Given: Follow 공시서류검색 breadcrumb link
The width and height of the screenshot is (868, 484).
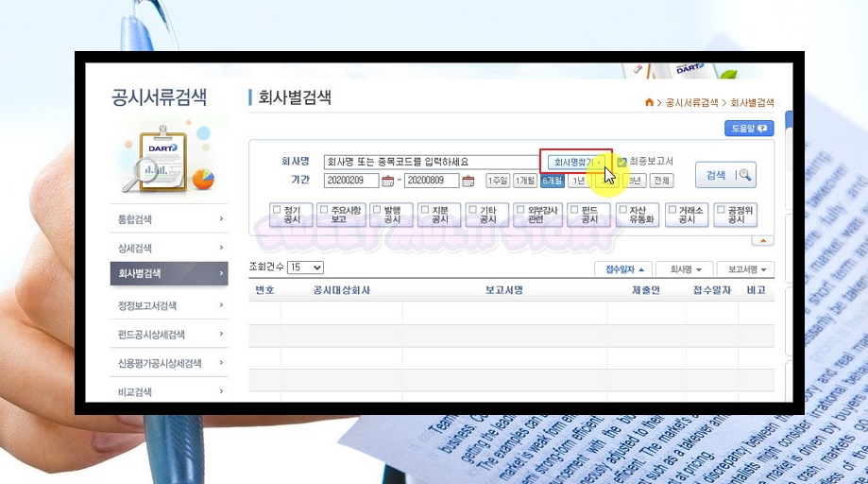Looking at the screenshot, I should [x=691, y=102].
